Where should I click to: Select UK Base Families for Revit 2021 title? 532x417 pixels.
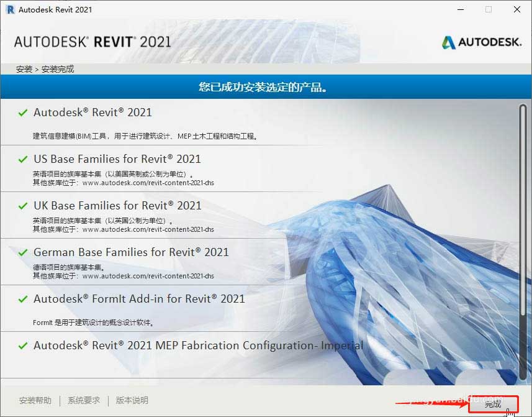pyautogui.click(x=117, y=206)
